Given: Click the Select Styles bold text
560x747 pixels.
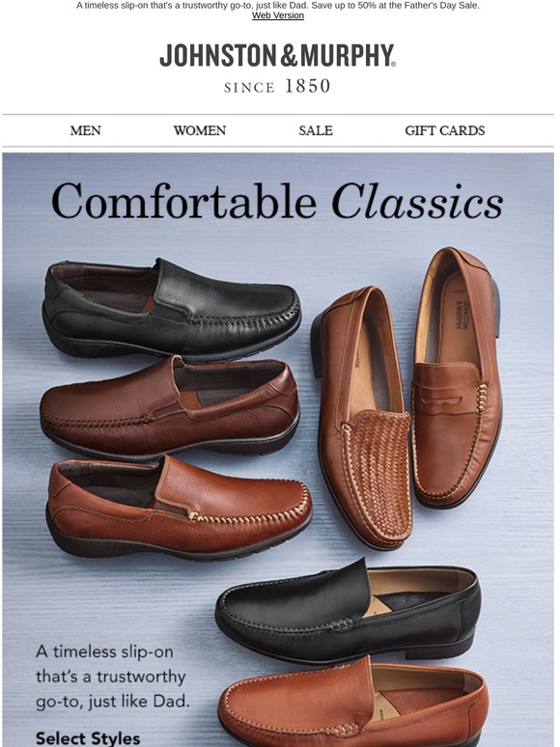Looking at the screenshot, I should [88, 738].
